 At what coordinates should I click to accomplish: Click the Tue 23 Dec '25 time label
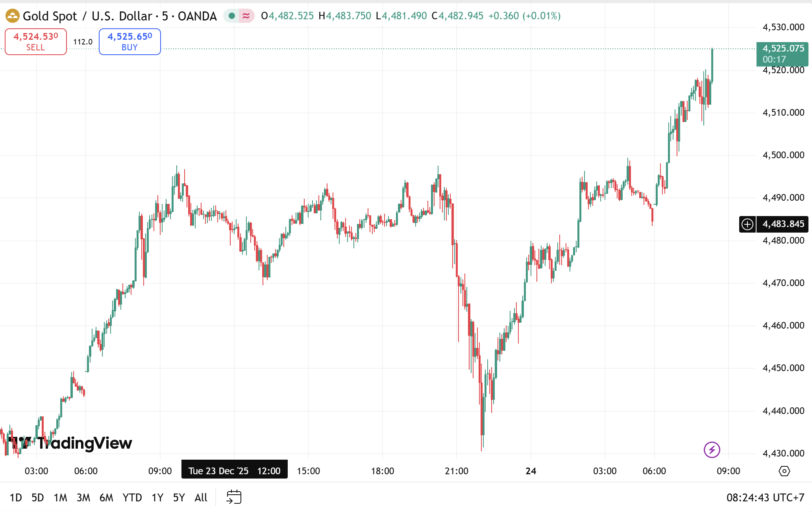pos(234,471)
